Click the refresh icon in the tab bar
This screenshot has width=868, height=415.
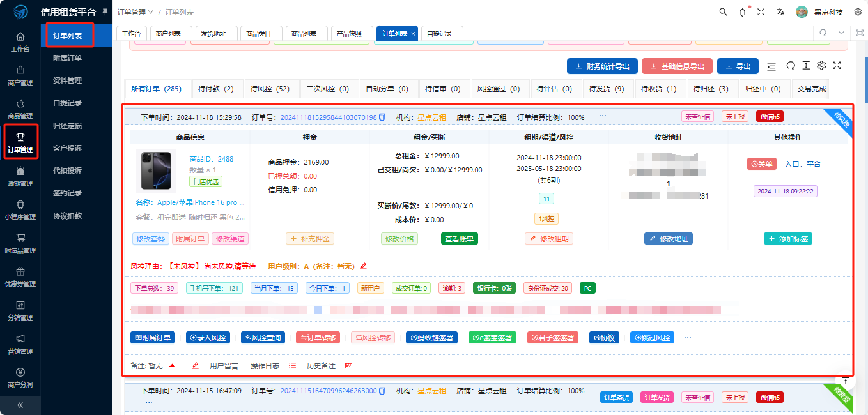click(823, 33)
